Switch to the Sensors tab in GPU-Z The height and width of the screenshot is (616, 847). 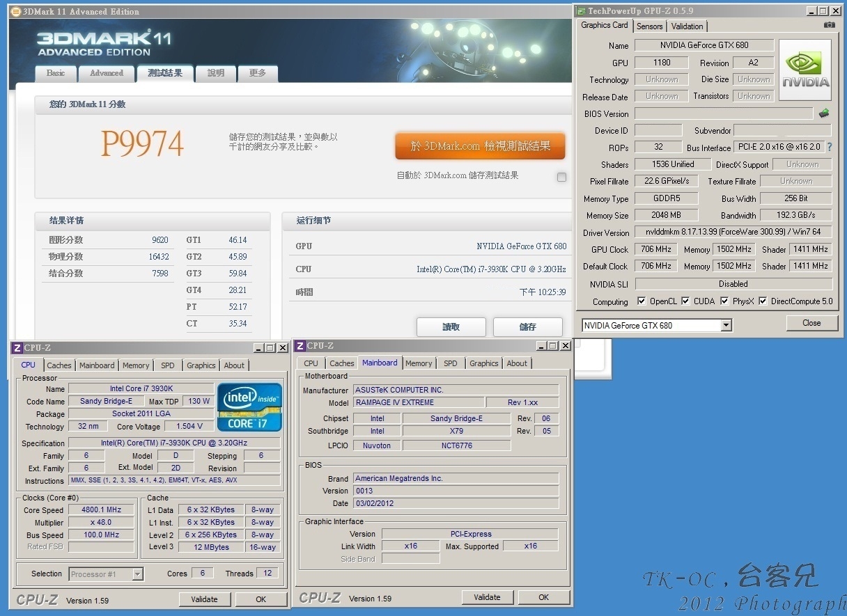pyautogui.click(x=649, y=26)
